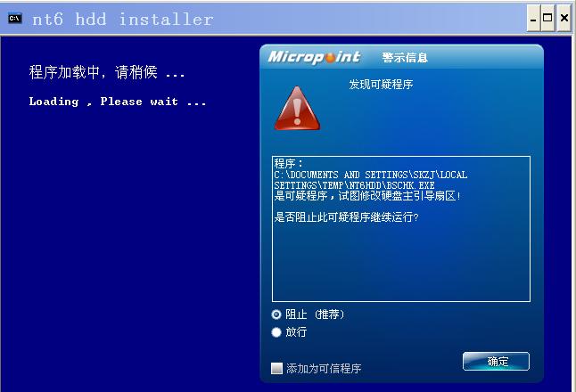Click the 警示信息 dialog title
The image size is (576, 392).
[405, 58]
